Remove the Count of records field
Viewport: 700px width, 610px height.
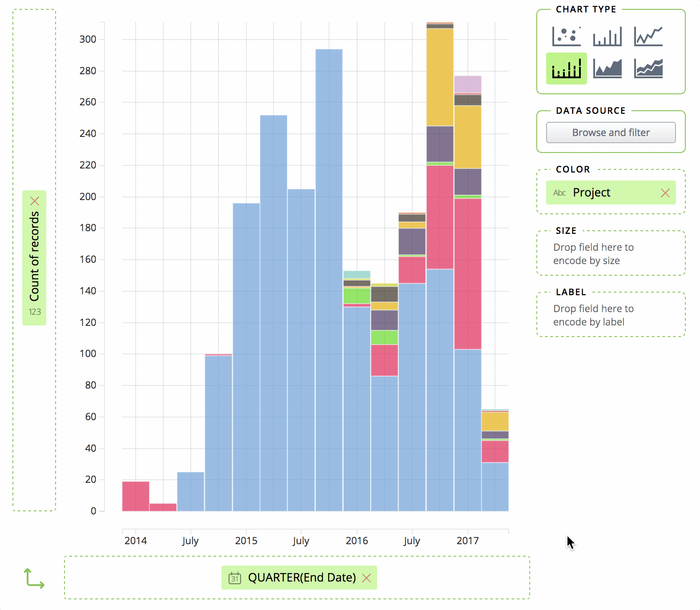click(x=35, y=201)
